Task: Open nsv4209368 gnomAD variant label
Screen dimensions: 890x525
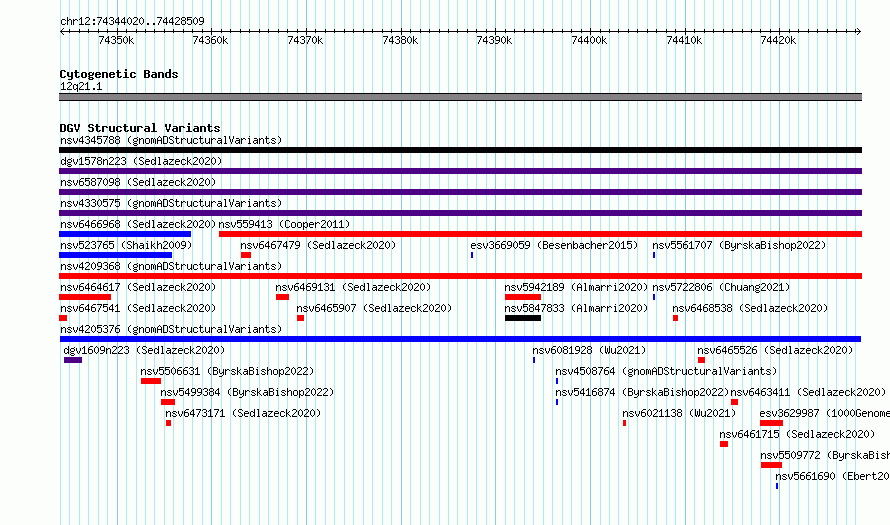Action: (171, 266)
